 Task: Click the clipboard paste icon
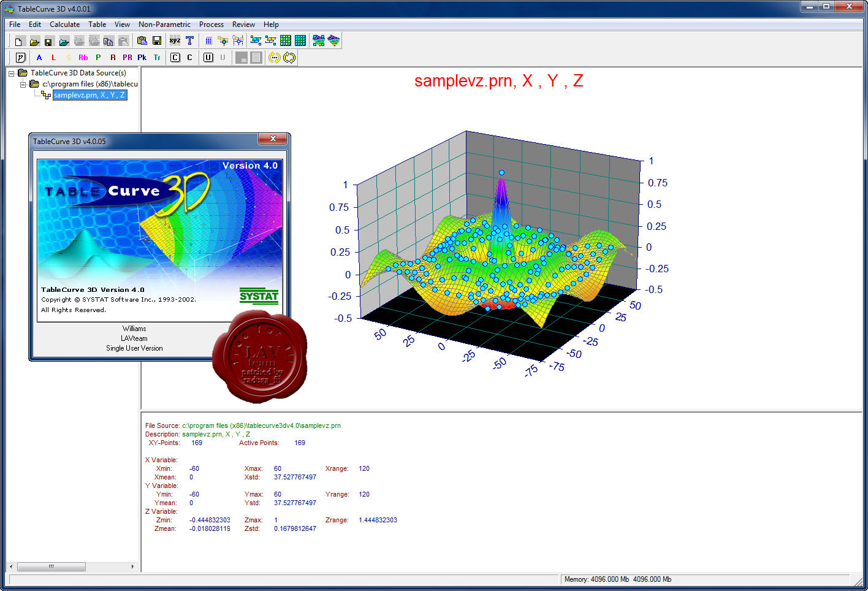coord(142,41)
